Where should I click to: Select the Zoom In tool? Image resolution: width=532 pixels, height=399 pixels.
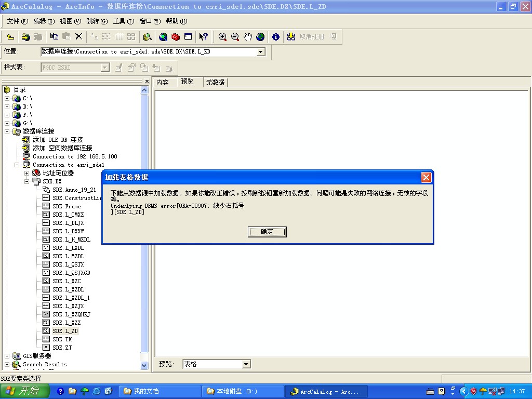(222, 37)
